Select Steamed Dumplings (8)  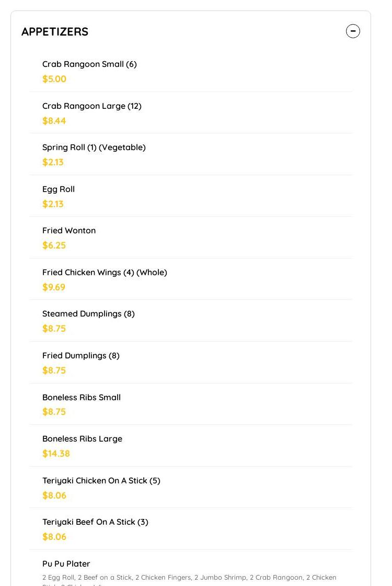[191, 321]
